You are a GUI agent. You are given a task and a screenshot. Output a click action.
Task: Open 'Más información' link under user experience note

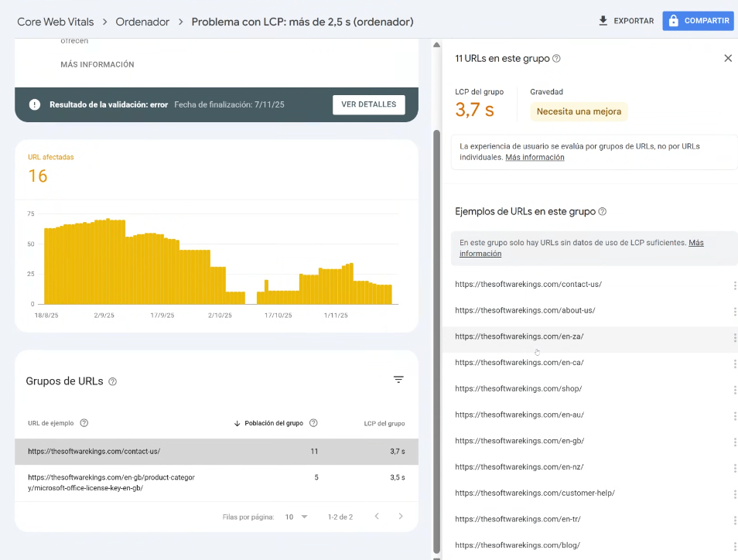535,158
